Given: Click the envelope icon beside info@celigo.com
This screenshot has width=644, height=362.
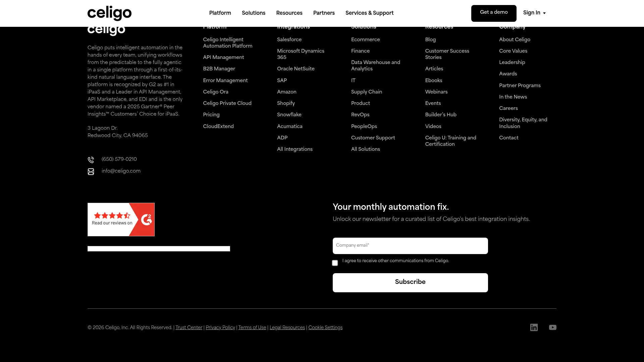Looking at the screenshot, I should [91, 172].
